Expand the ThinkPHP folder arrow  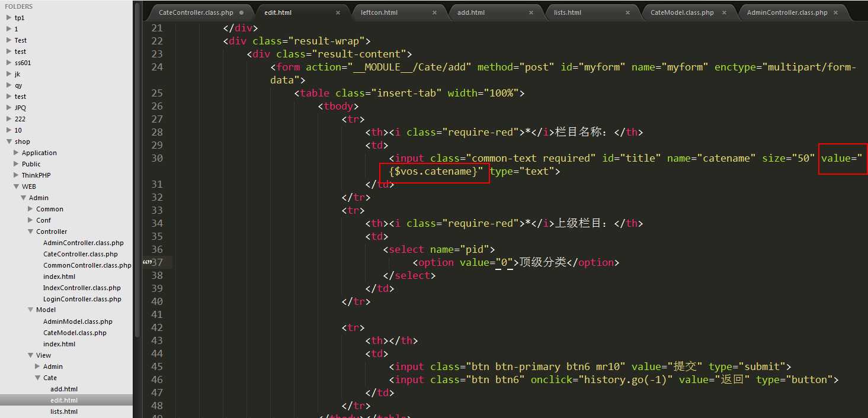[x=16, y=175]
